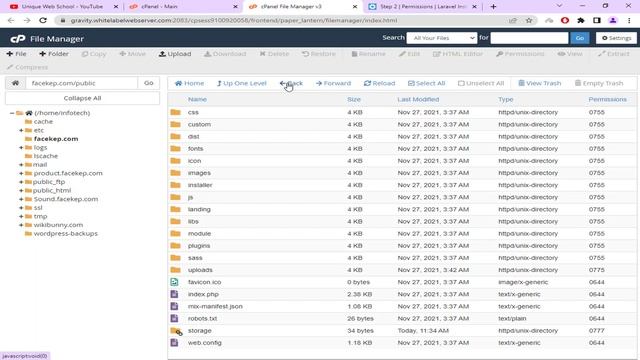Sort files by Name column

197,99
